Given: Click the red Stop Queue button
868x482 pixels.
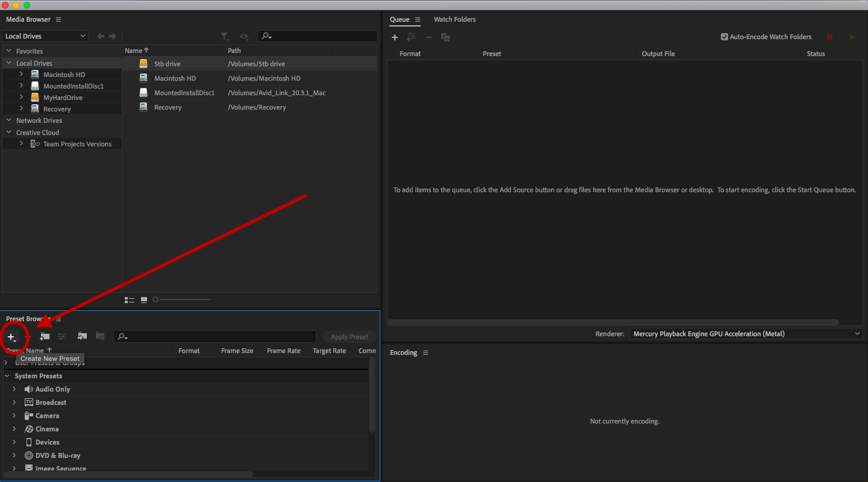Looking at the screenshot, I should [x=829, y=37].
